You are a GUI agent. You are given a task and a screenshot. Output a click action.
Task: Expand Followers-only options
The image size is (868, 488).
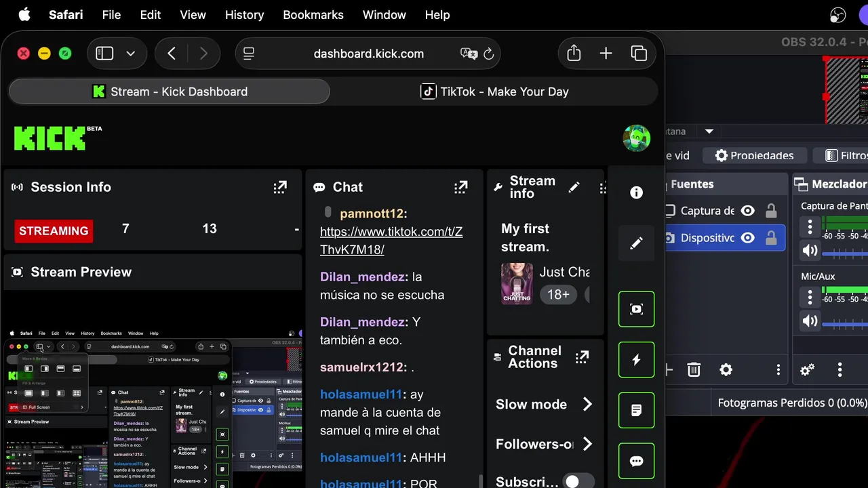587,444
